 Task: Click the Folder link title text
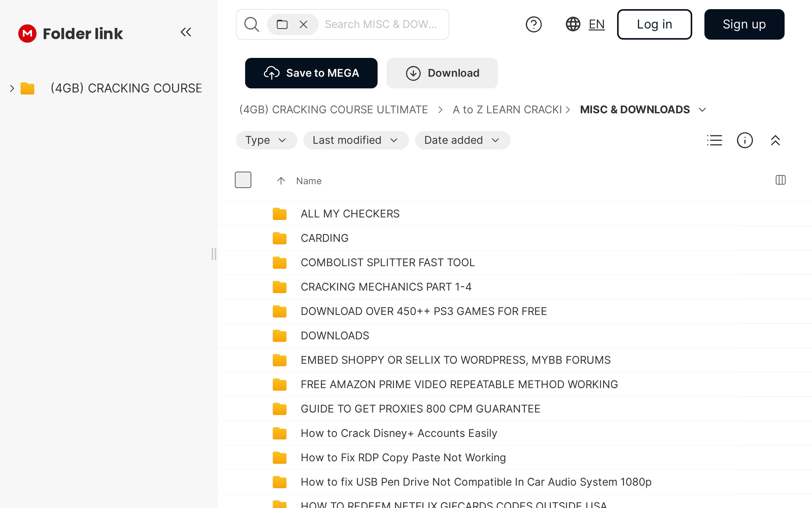(83, 34)
